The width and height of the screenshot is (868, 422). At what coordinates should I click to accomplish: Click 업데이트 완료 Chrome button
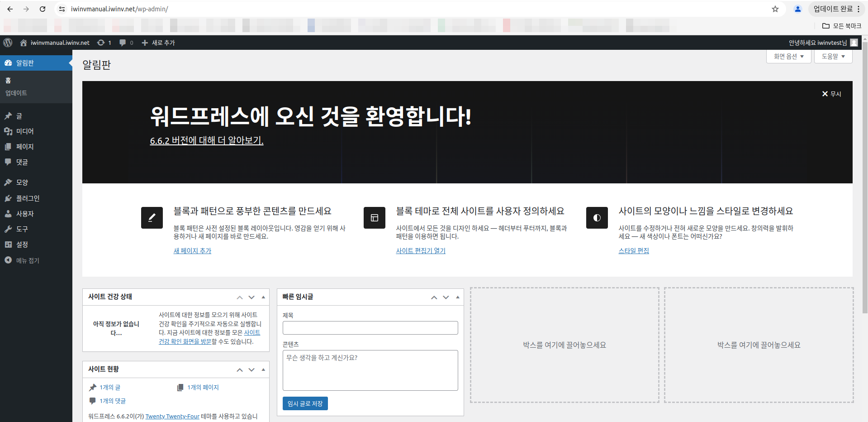pos(836,9)
